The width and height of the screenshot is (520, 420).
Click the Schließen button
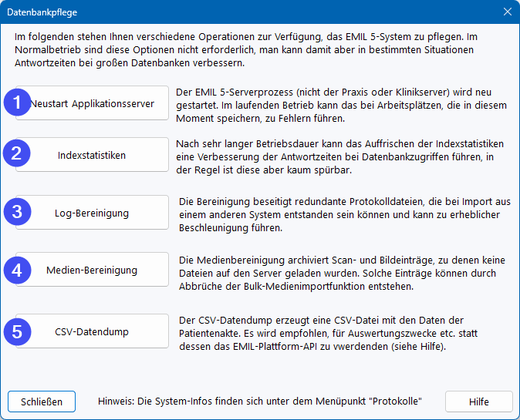[42, 402]
